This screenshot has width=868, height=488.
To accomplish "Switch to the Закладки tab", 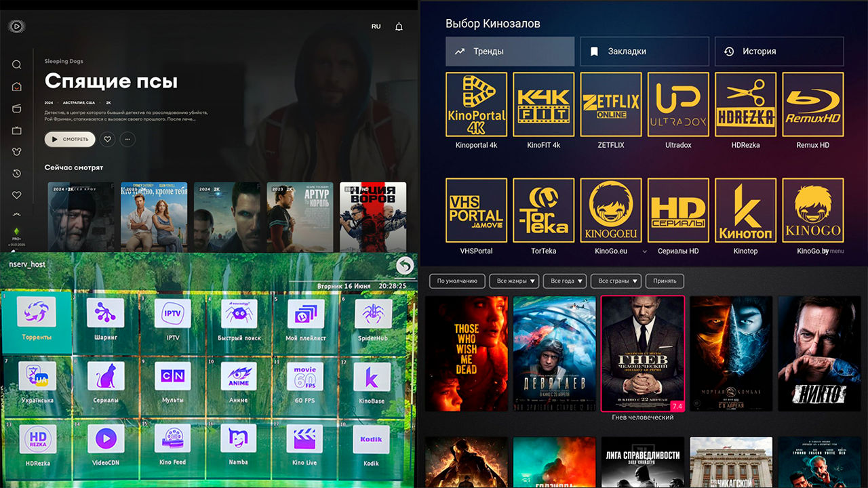I will tap(644, 51).
